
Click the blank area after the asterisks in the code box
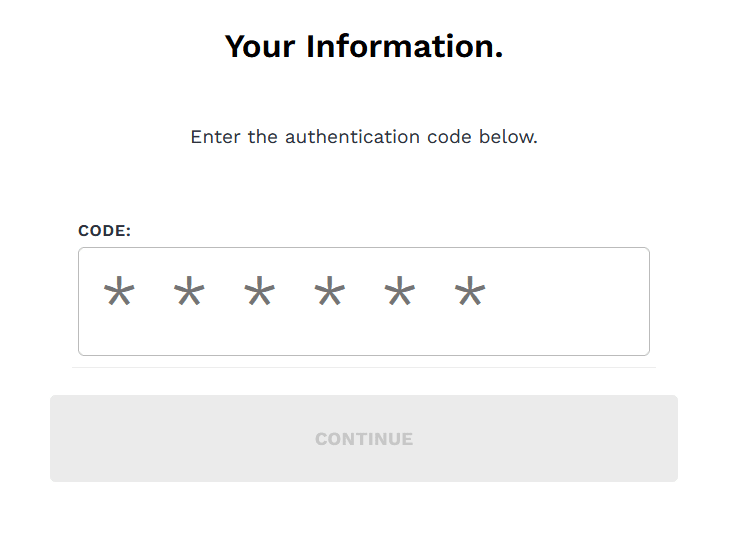coord(566,301)
